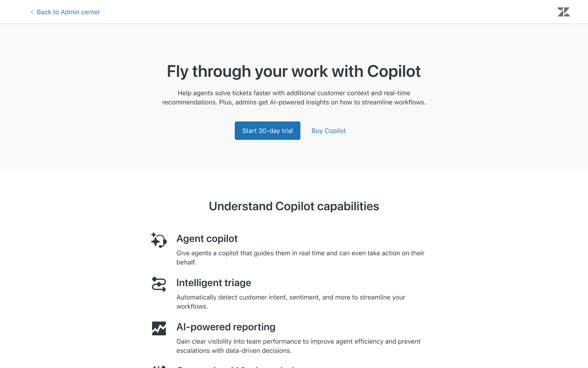Select the Agent copilot heading

[207, 239]
